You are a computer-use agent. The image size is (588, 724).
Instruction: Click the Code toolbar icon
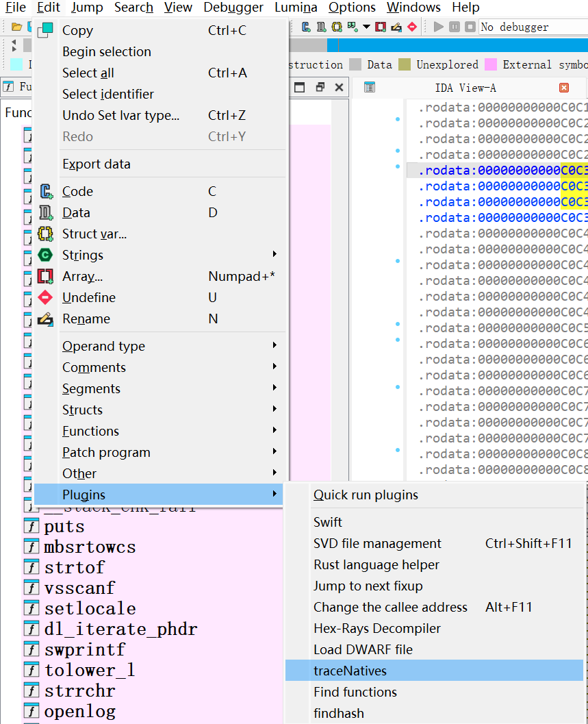coord(306,27)
